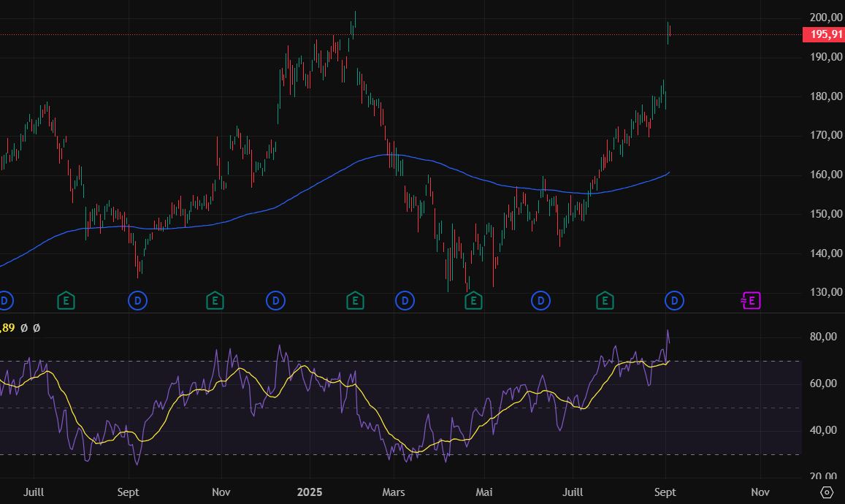Click the dividend marker near September 2024
Viewport: 845px width, 504px height.
click(x=137, y=299)
